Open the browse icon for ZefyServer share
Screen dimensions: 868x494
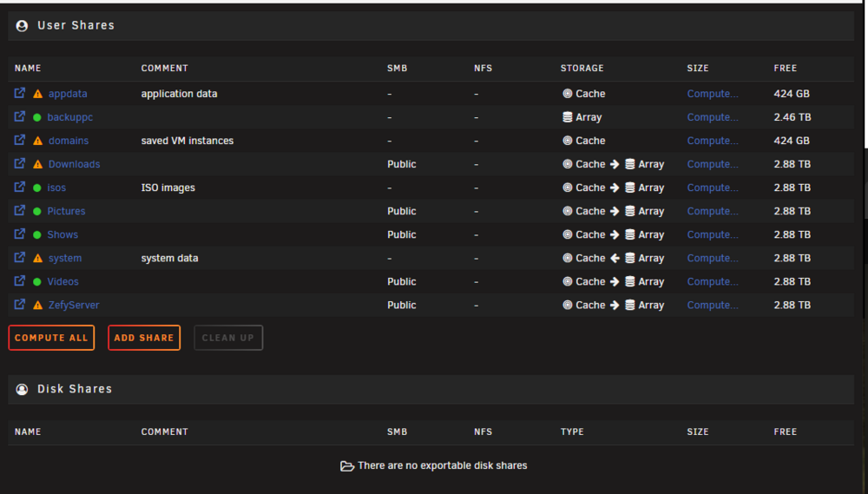19,304
